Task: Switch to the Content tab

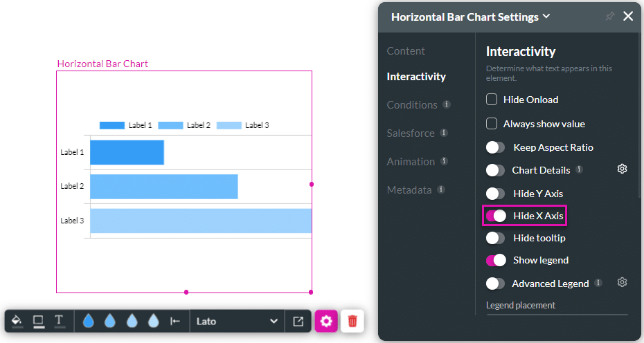Action: [x=406, y=51]
